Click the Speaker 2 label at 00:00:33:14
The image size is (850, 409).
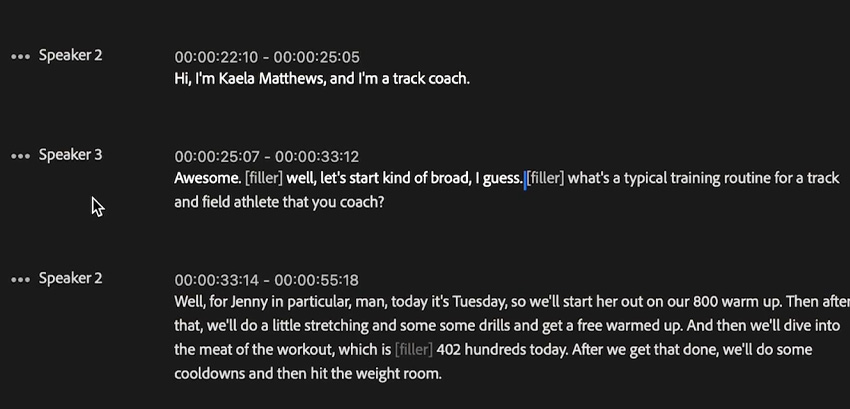(70, 278)
